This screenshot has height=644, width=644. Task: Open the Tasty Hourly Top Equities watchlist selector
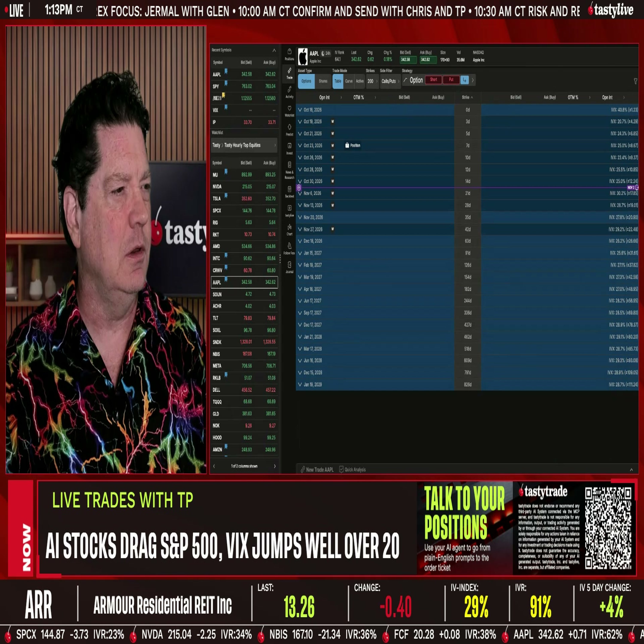pyautogui.click(x=244, y=145)
